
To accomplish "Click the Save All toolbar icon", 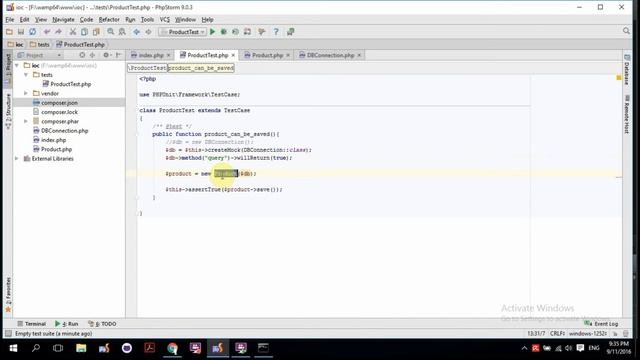I will pos(21,32).
